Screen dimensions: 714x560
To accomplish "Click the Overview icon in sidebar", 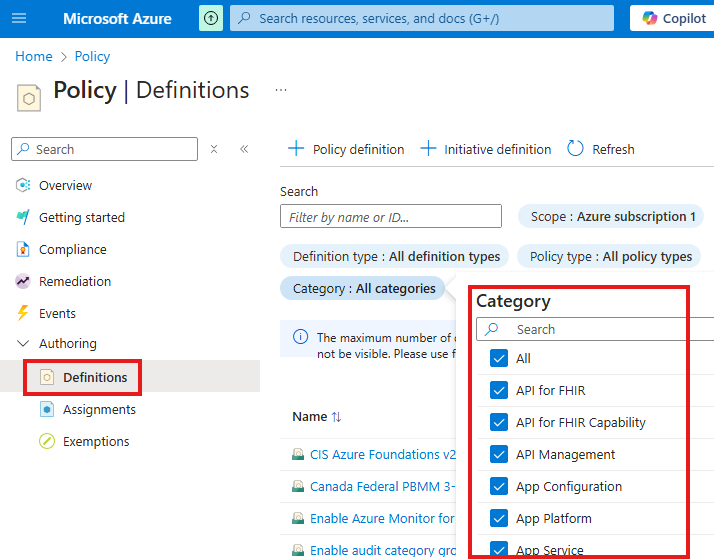I will (23, 185).
